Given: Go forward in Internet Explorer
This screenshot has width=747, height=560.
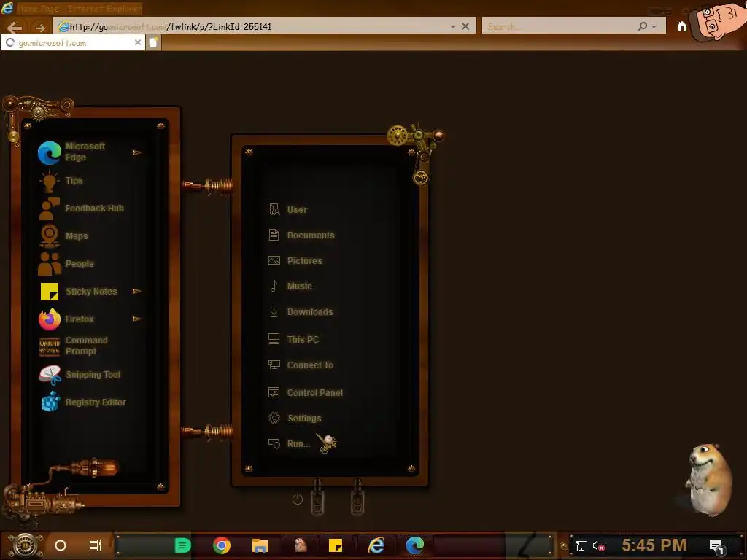Looking at the screenshot, I should [x=40, y=28].
